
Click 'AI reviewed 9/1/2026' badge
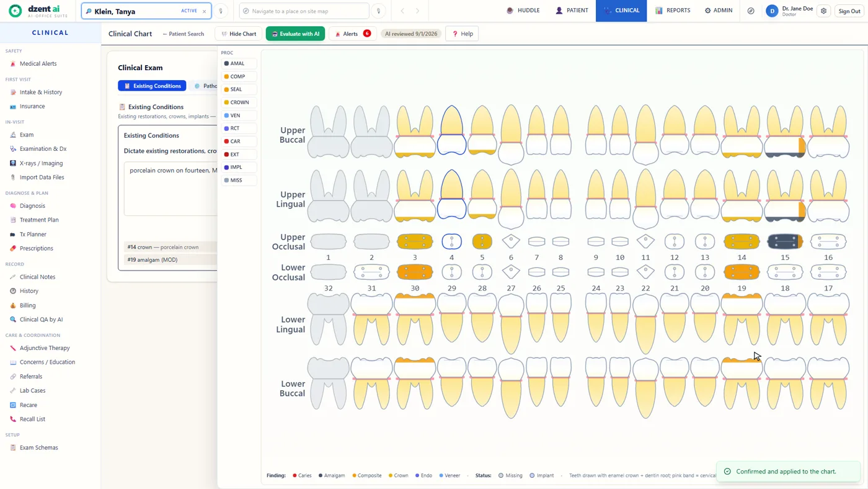411,34
